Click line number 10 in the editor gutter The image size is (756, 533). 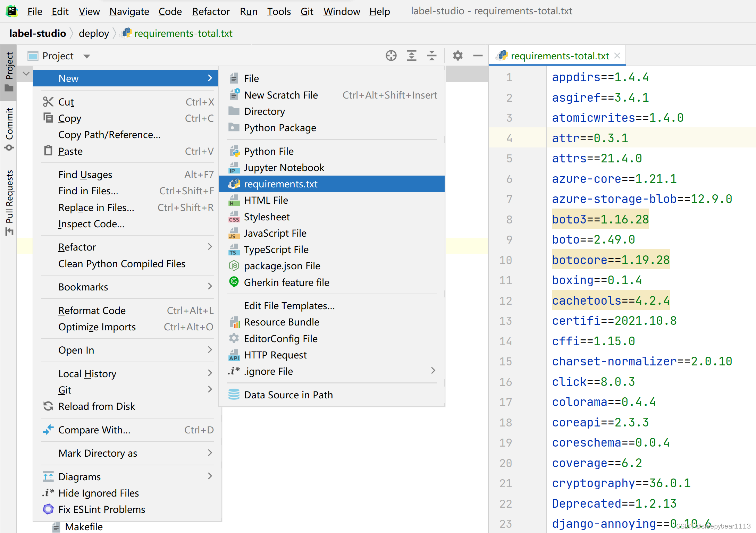tap(505, 260)
